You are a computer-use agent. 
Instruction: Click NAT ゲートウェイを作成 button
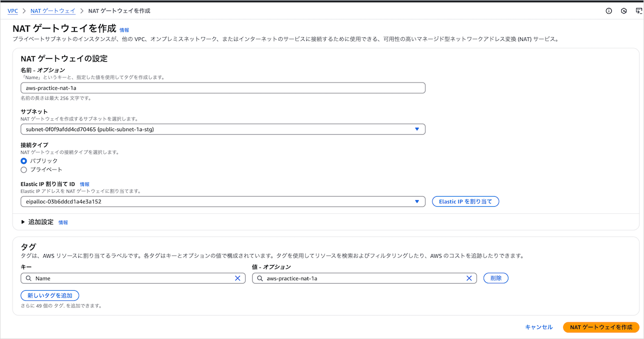tap(601, 327)
